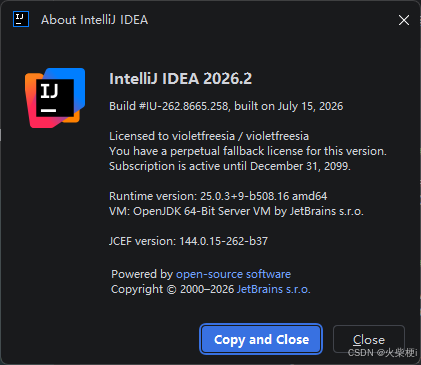The image size is (421, 365).
Task: Open the open-source software link
Action: [233, 274]
